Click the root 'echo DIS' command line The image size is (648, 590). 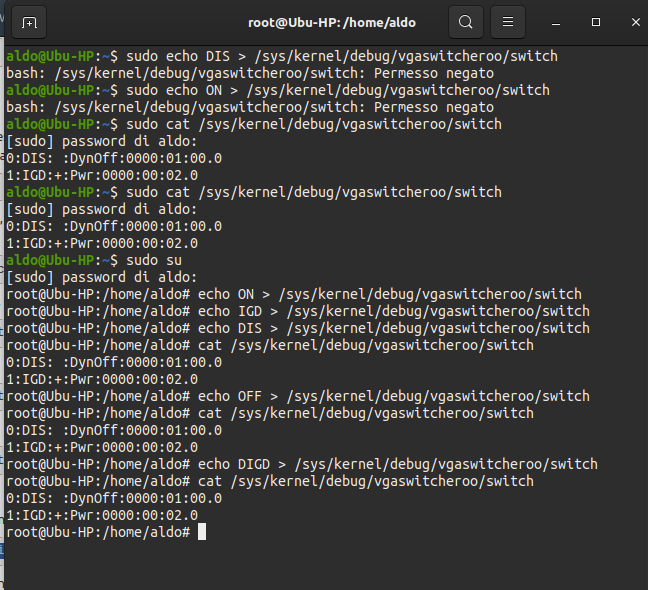(x=298, y=328)
